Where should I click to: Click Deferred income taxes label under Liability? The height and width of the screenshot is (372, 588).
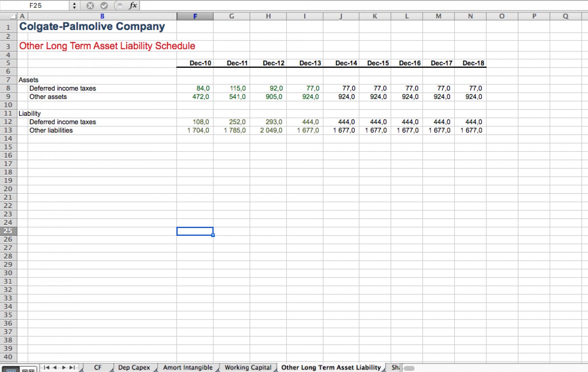click(x=62, y=122)
